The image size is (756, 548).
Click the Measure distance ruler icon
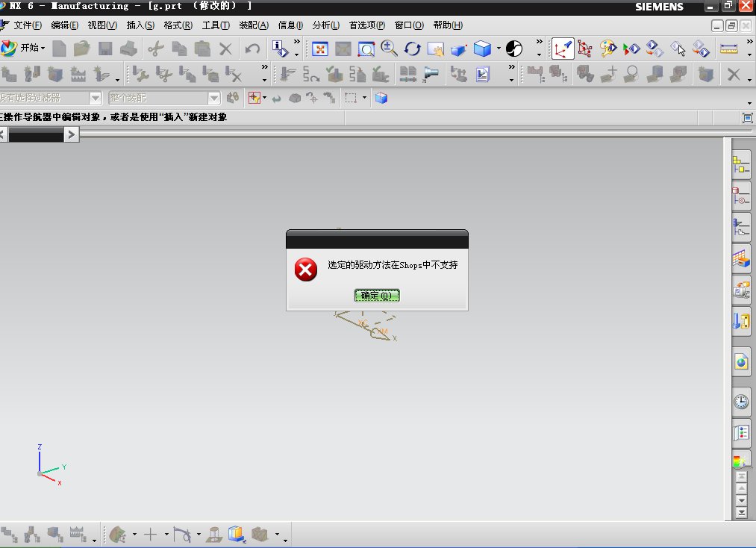click(728, 49)
